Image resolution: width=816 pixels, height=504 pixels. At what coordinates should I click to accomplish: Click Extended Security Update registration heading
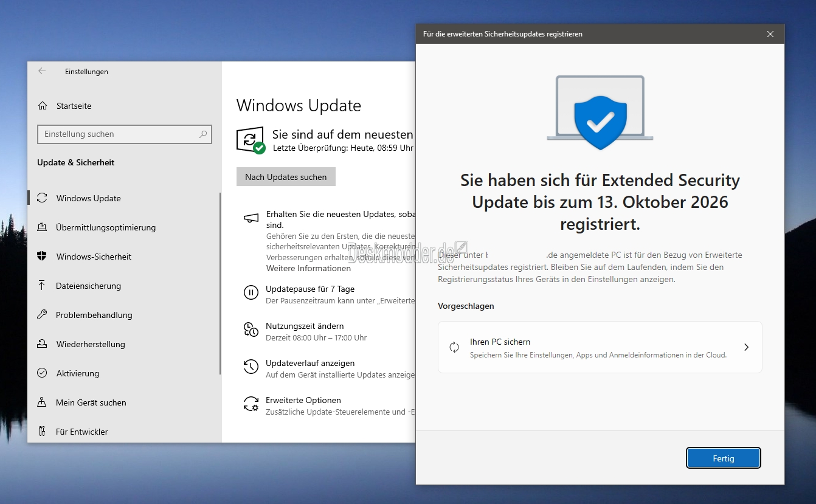(600, 202)
